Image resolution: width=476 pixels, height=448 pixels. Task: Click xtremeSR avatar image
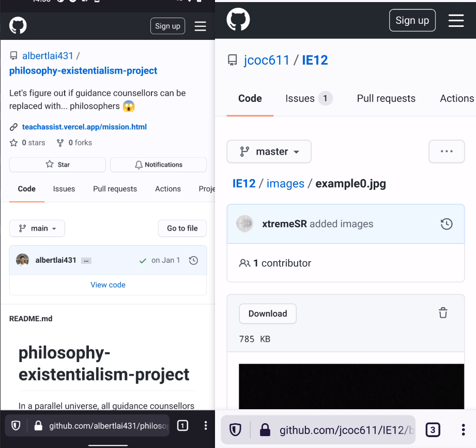(244, 223)
